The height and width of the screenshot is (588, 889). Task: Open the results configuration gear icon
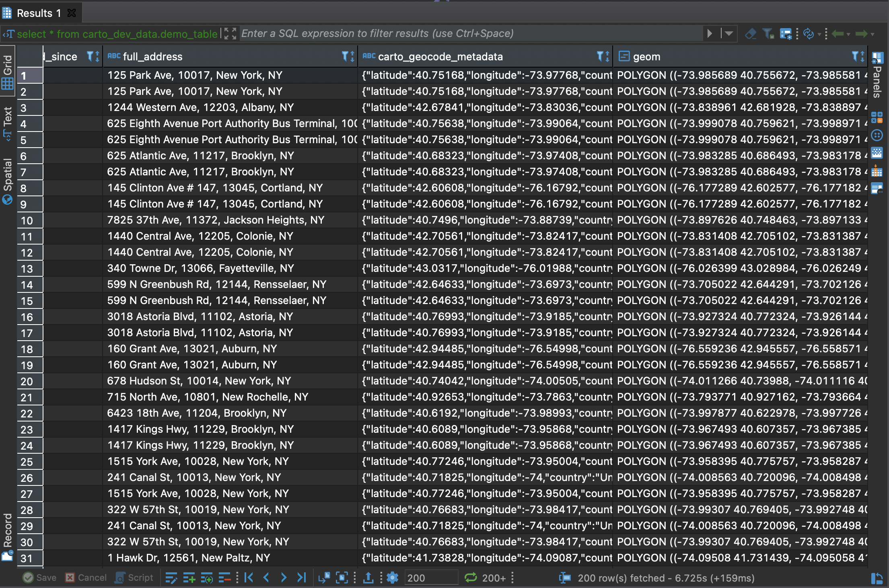point(392,578)
